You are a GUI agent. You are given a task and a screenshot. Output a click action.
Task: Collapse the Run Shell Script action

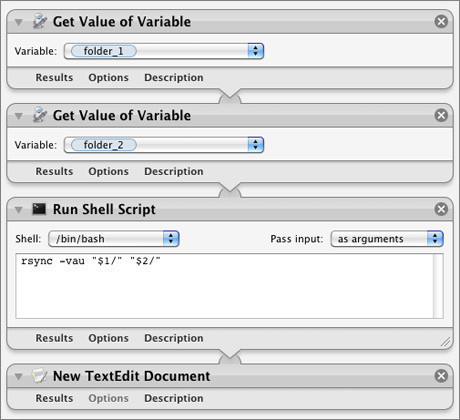(x=19, y=210)
